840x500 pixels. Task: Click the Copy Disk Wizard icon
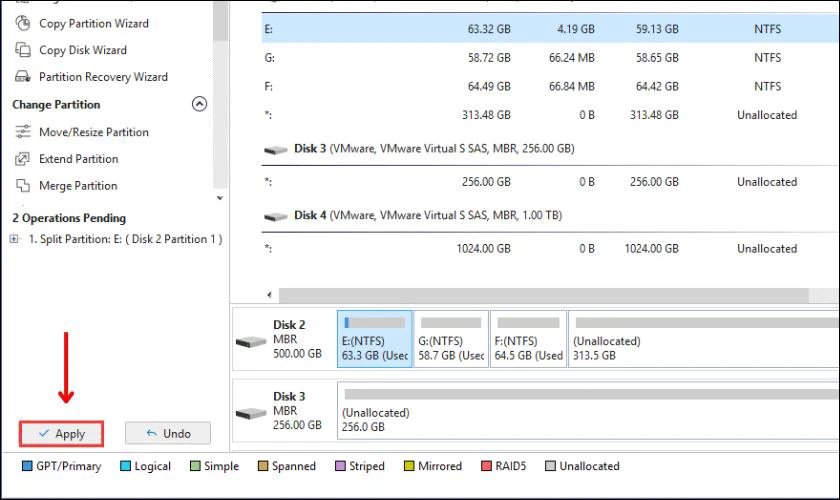point(22,50)
